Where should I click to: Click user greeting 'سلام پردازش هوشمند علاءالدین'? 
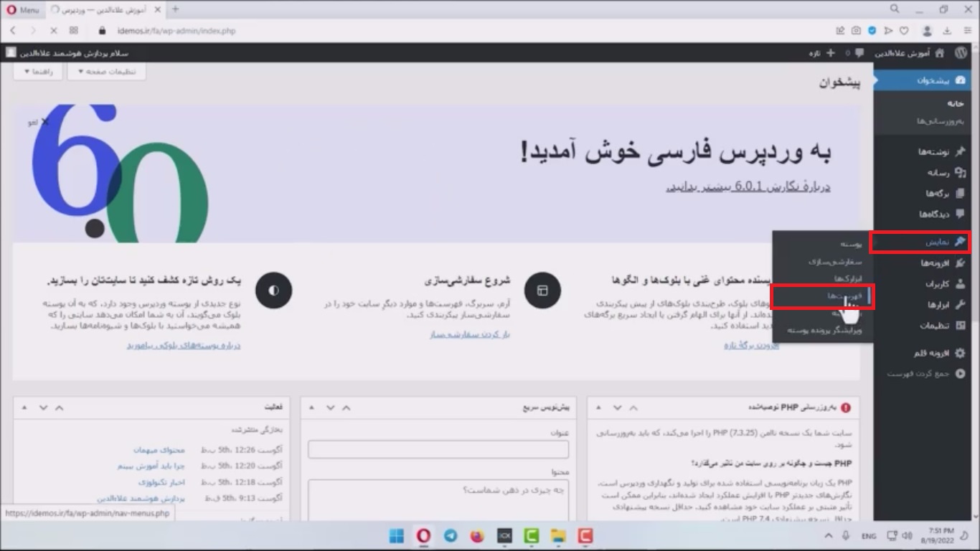click(67, 53)
